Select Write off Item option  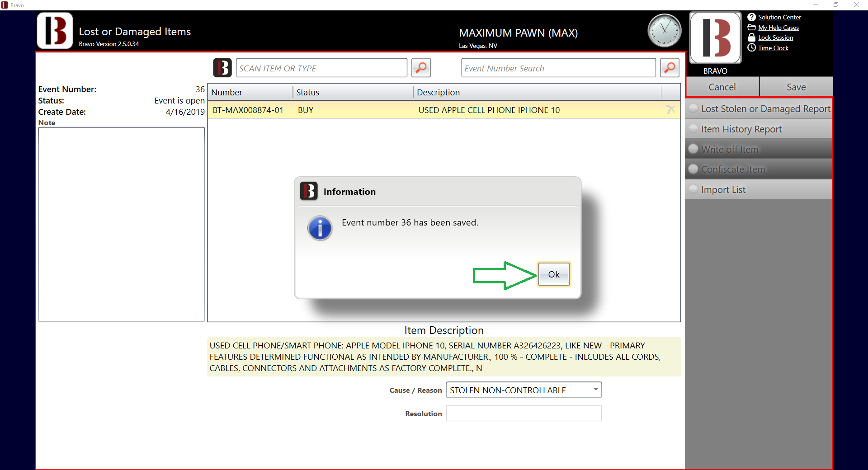pos(759,149)
